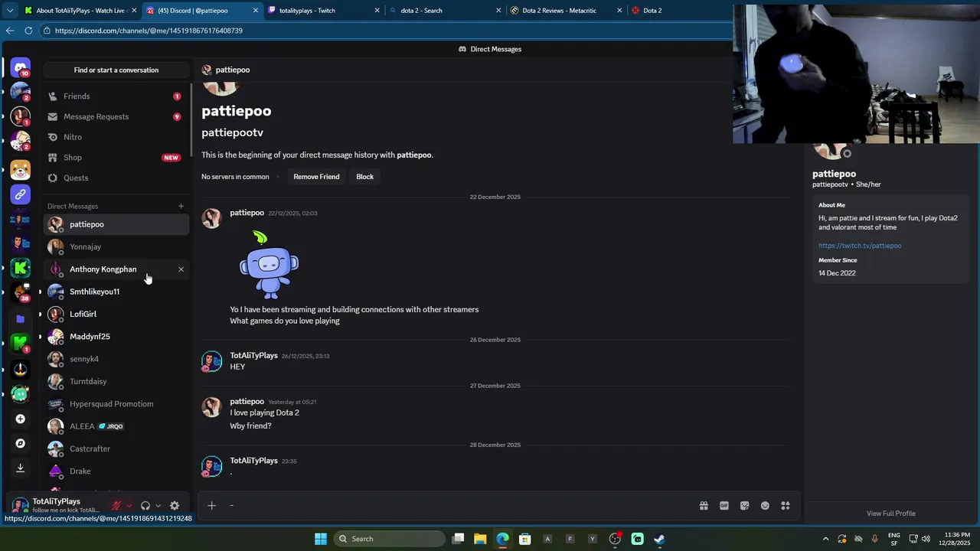Open Windows Start menu
Viewport: 980px width, 551px height.
(321, 539)
